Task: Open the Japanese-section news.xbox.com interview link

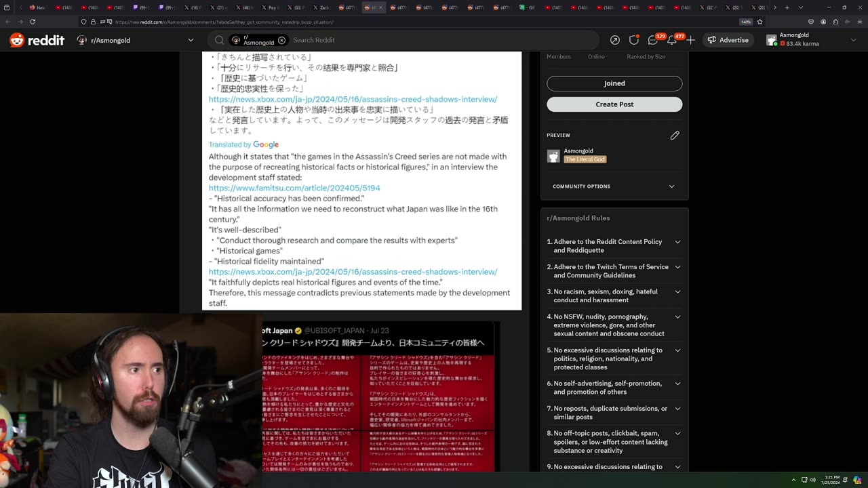Action: 353,99
